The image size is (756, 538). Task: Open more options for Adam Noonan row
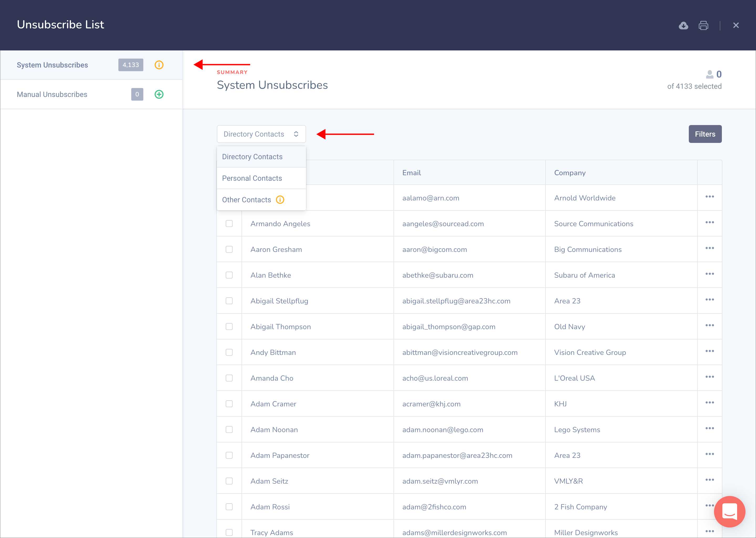tap(710, 428)
